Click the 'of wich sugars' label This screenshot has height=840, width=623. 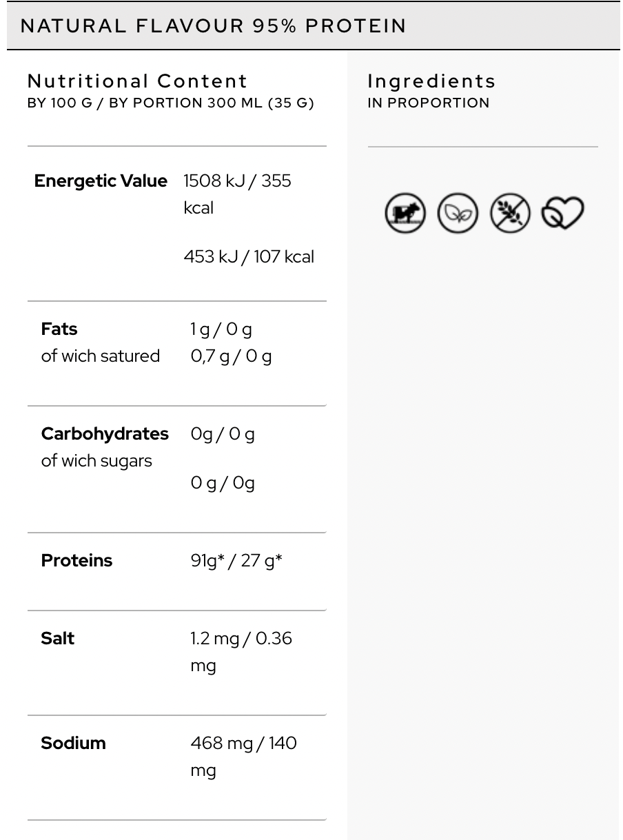pyautogui.click(x=96, y=461)
